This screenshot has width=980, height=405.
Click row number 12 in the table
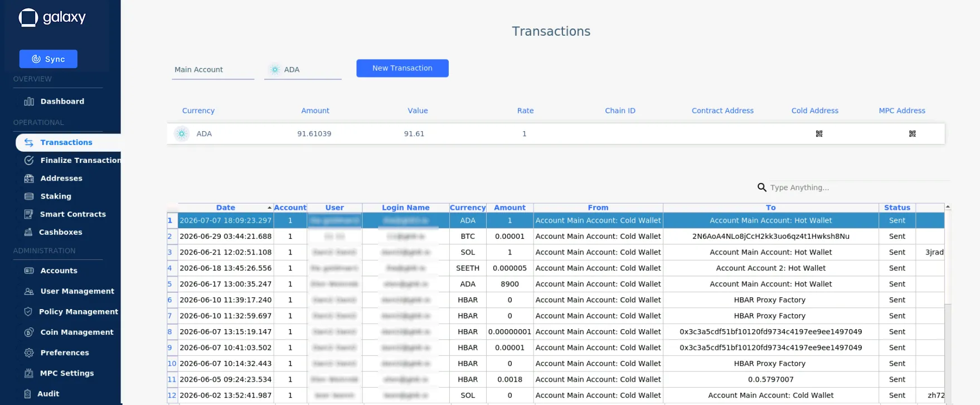[172, 396]
